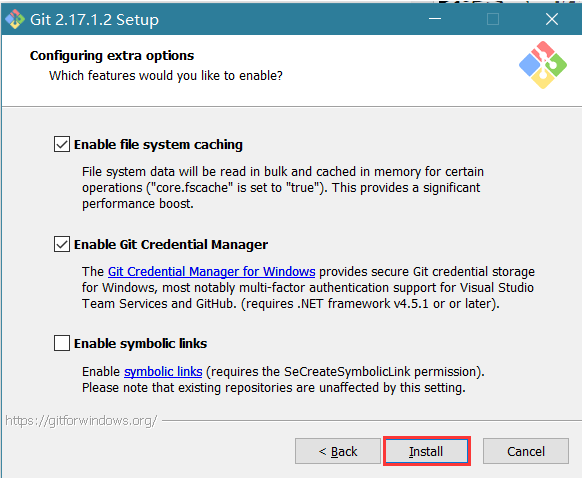Minimize the Git Setup window
This screenshot has width=584, height=480.
(435, 19)
